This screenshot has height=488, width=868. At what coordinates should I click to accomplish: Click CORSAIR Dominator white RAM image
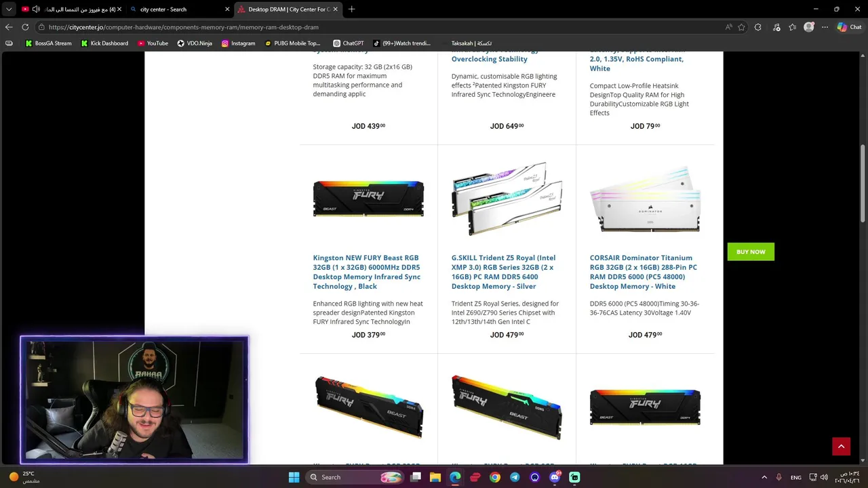(x=645, y=199)
